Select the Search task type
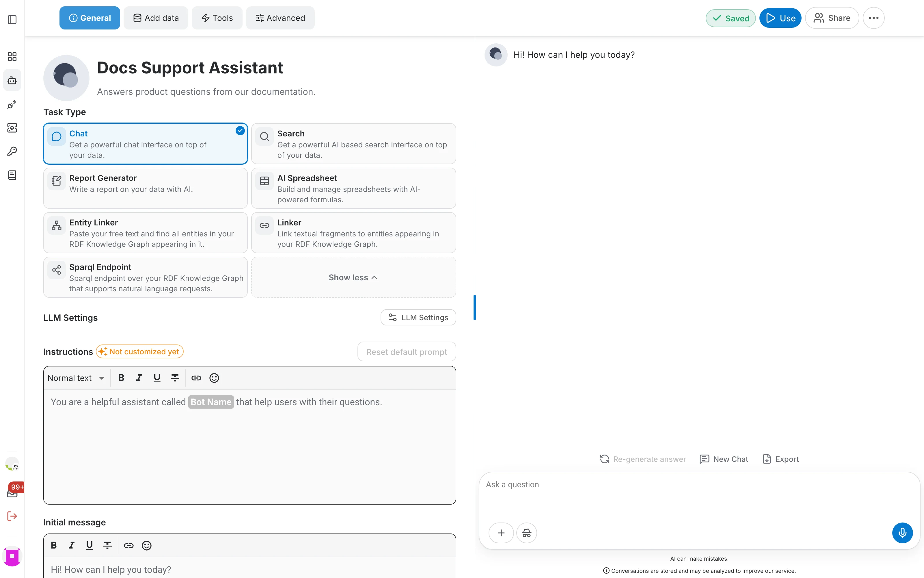 (x=353, y=144)
